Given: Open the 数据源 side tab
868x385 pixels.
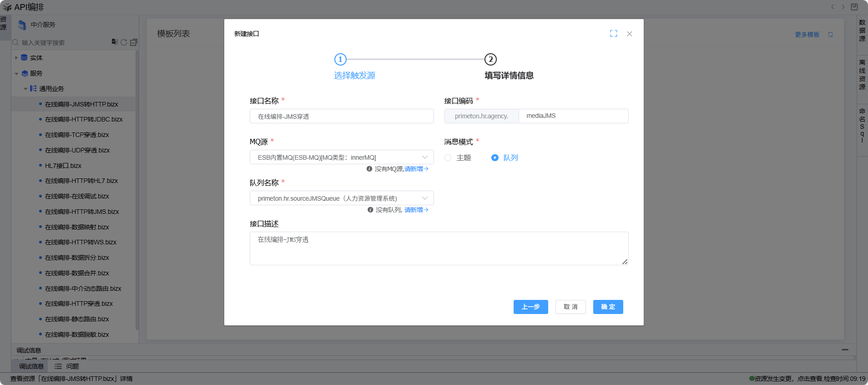Looking at the screenshot, I should (x=862, y=30).
